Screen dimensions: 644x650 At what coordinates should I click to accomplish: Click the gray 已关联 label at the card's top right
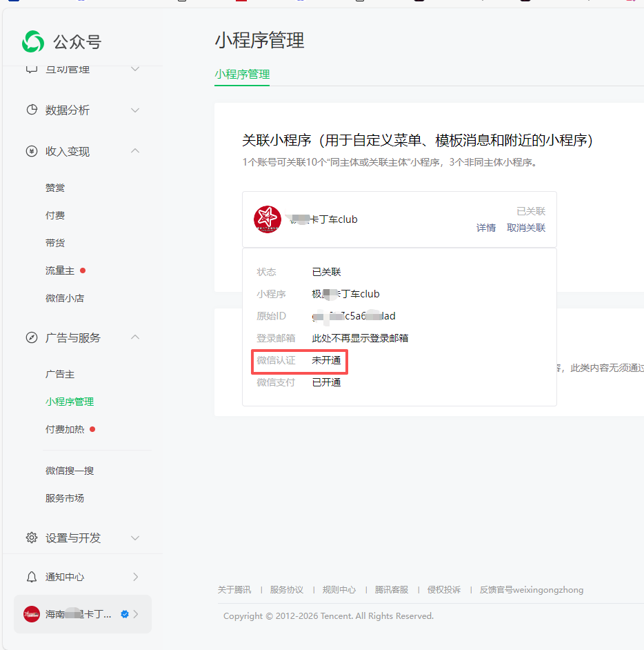click(531, 211)
